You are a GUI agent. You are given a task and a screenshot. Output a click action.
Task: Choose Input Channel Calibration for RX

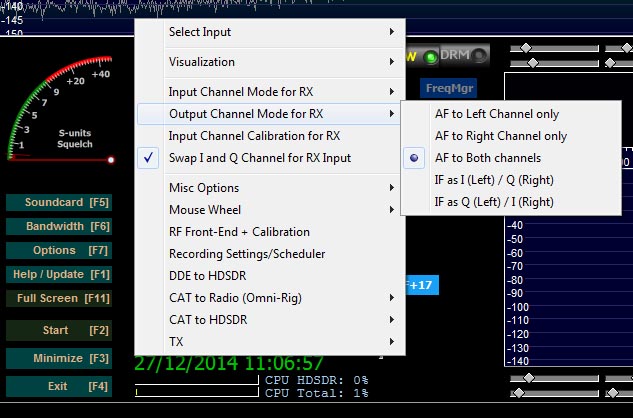[x=270, y=136]
